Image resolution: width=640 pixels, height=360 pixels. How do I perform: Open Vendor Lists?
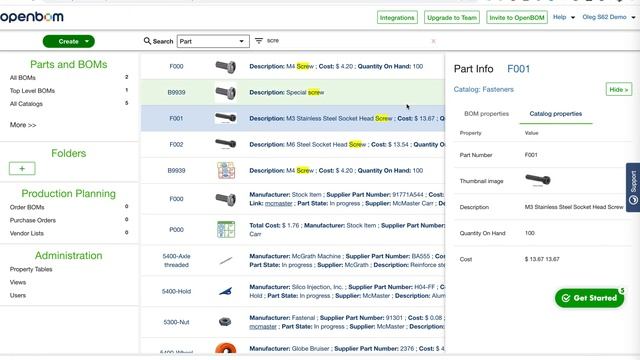tap(27, 233)
